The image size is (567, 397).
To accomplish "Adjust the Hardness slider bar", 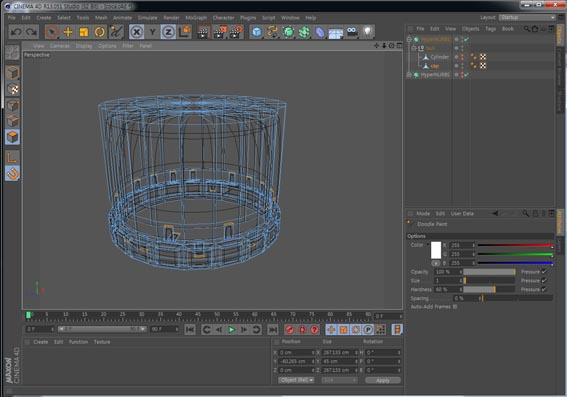I will 489,290.
